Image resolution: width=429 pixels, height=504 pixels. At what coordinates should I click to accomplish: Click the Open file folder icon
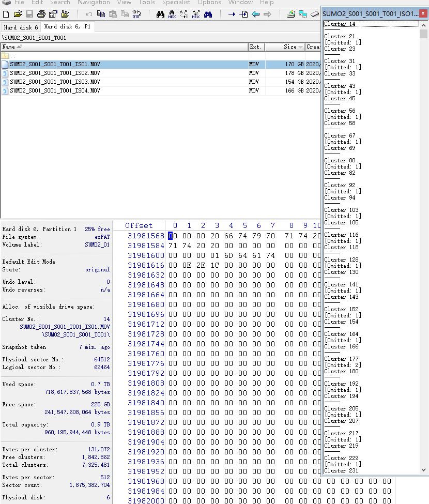click(x=18, y=14)
